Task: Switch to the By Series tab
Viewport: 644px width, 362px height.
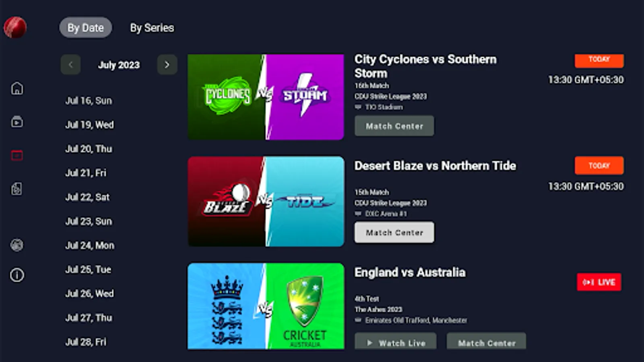Action: coord(152,28)
